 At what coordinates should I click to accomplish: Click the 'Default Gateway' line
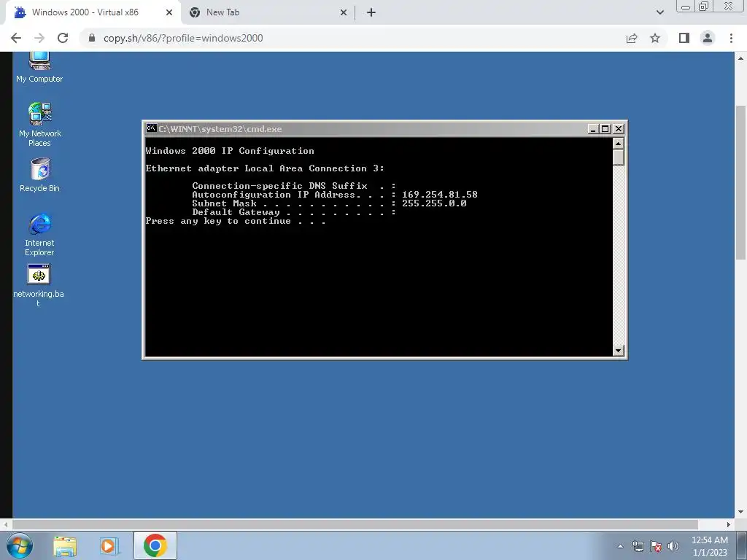[294, 212]
